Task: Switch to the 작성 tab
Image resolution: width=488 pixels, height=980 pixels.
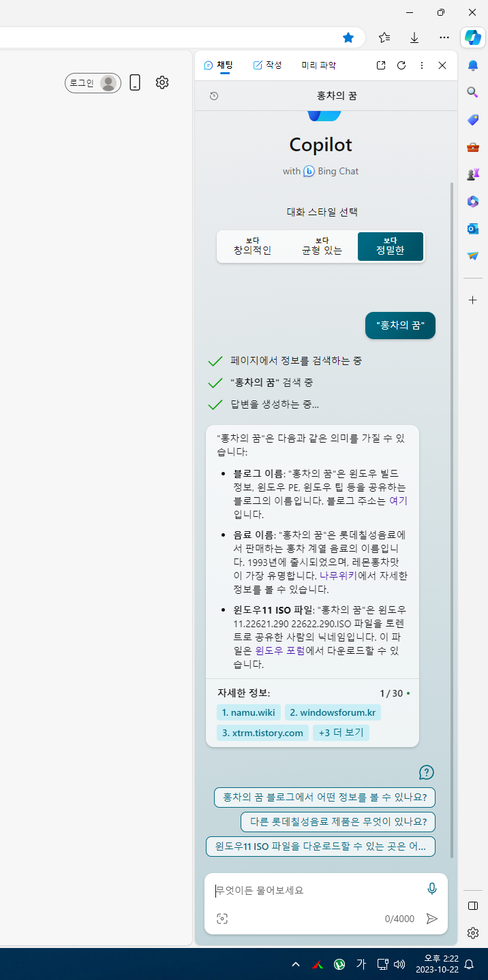Action: (267, 65)
